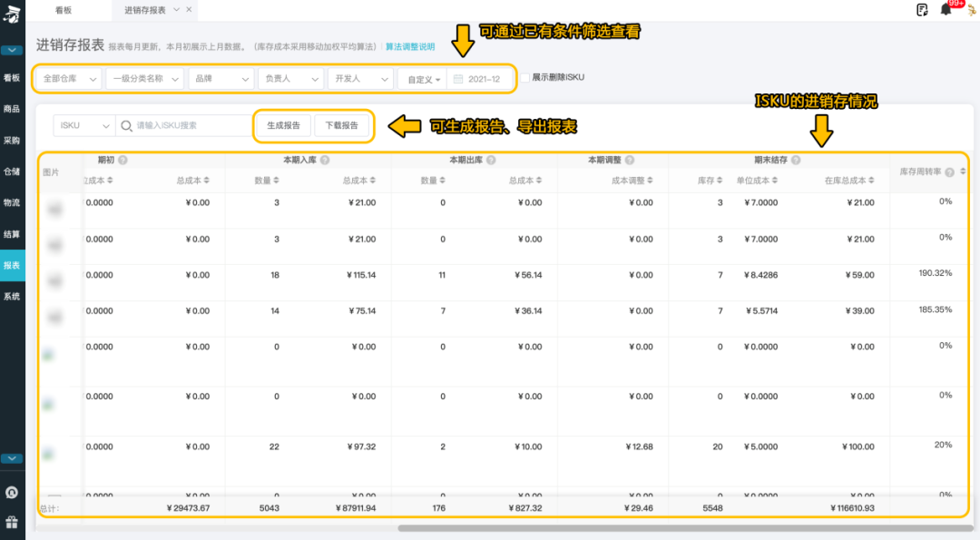The height and width of the screenshot is (540, 980).
Task: Open the notifications bell with 99+ badge
Action: (946, 9)
